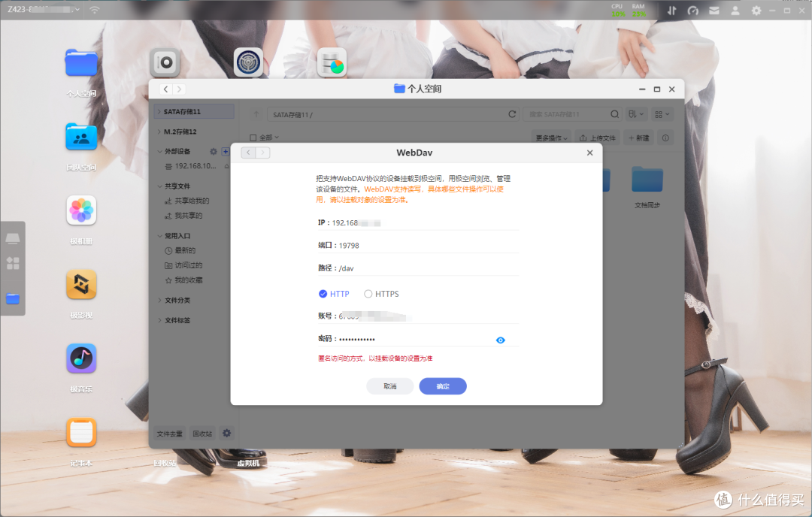Screen dimensions: 812x517
Task: Eject the 192.168.10... external device
Action: 226,166
